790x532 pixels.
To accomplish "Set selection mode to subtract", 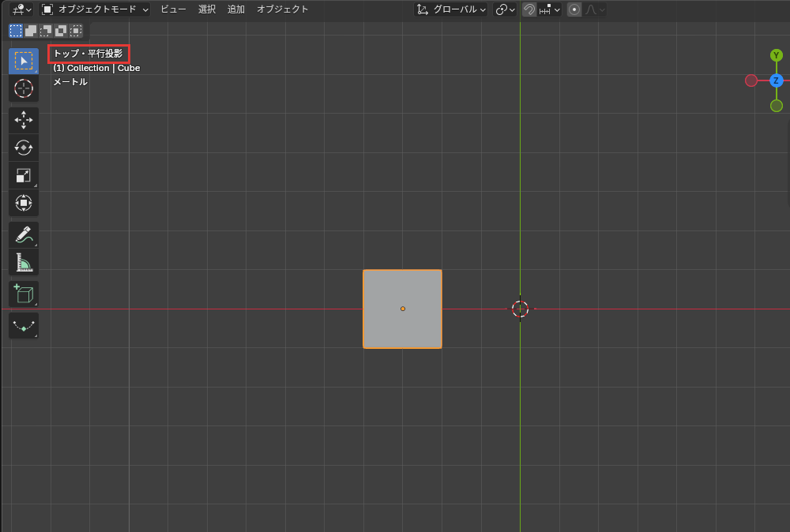I will [x=46, y=31].
